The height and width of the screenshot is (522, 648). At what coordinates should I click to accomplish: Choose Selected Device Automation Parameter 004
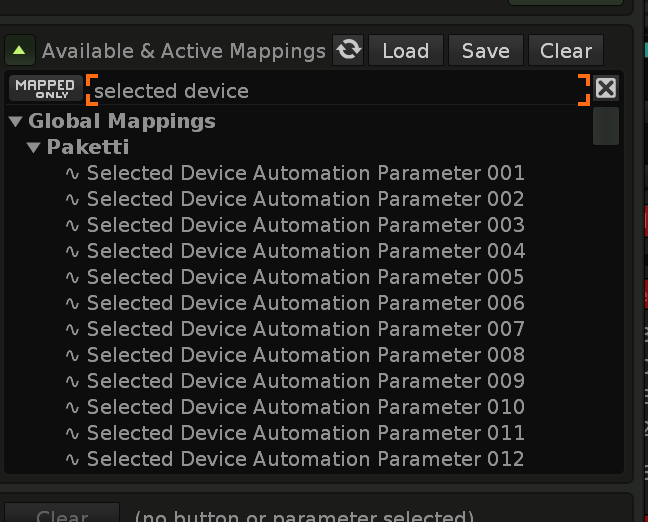coord(305,251)
